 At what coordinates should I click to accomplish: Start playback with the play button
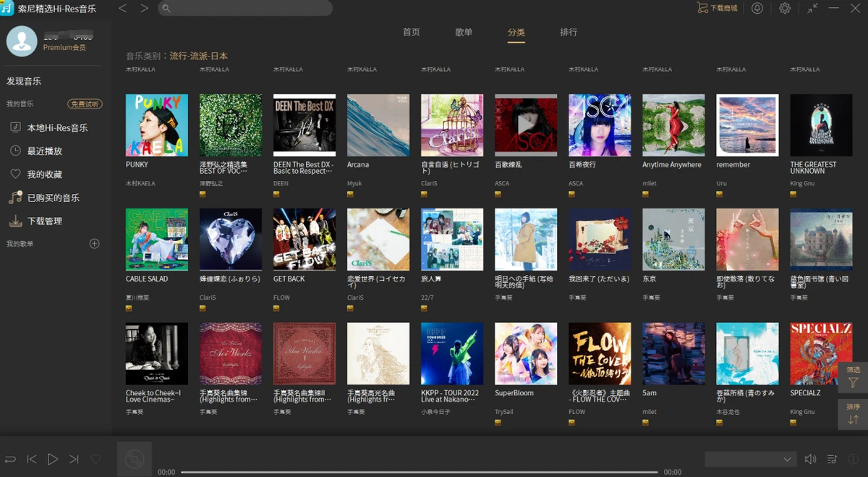click(53, 459)
